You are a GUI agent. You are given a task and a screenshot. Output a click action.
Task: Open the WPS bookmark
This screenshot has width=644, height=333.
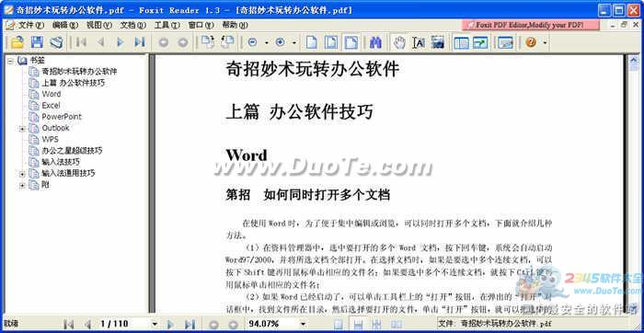pyautogui.click(x=50, y=139)
